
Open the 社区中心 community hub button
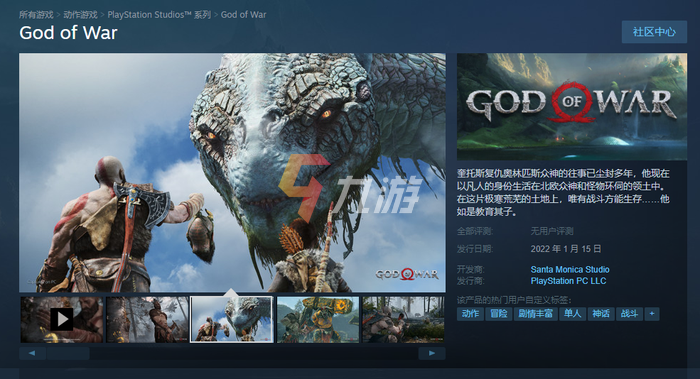[654, 32]
